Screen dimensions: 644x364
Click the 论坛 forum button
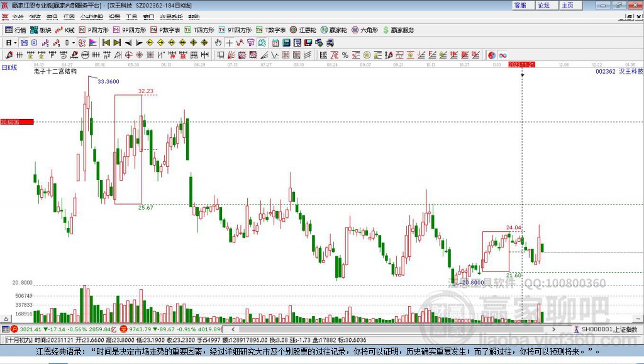(547, 5)
